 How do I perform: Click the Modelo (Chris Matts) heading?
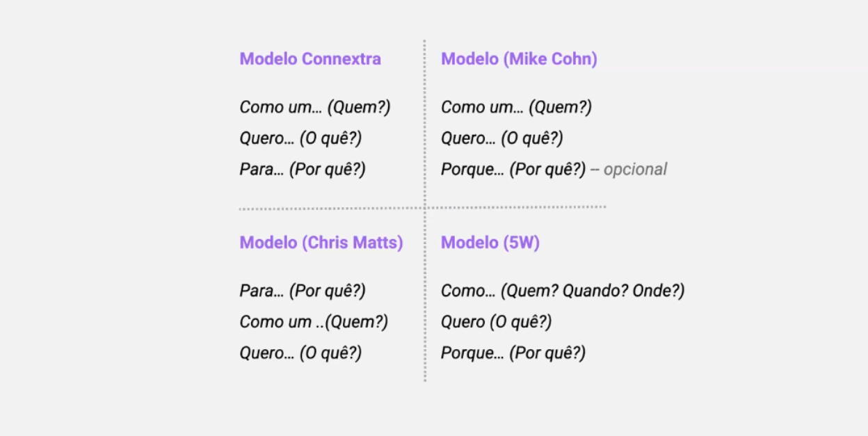pyautogui.click(x=321, y=243)
